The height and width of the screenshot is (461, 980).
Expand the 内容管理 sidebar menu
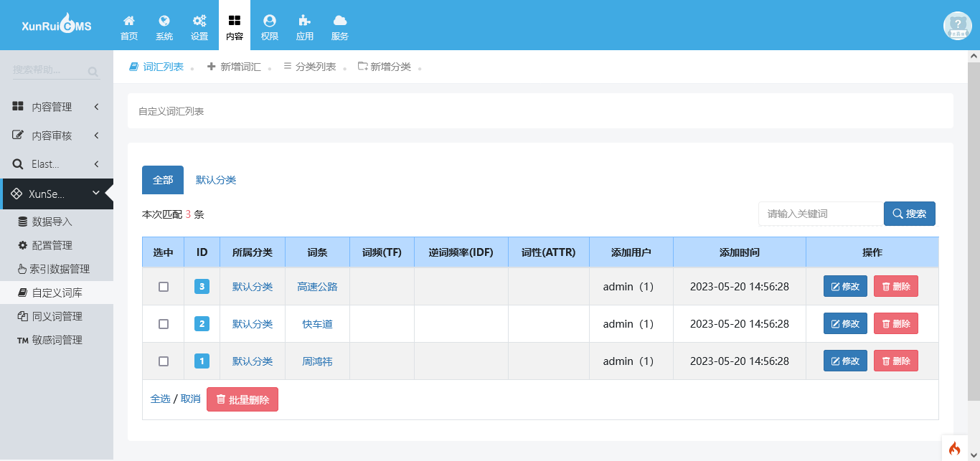[57, 107]
